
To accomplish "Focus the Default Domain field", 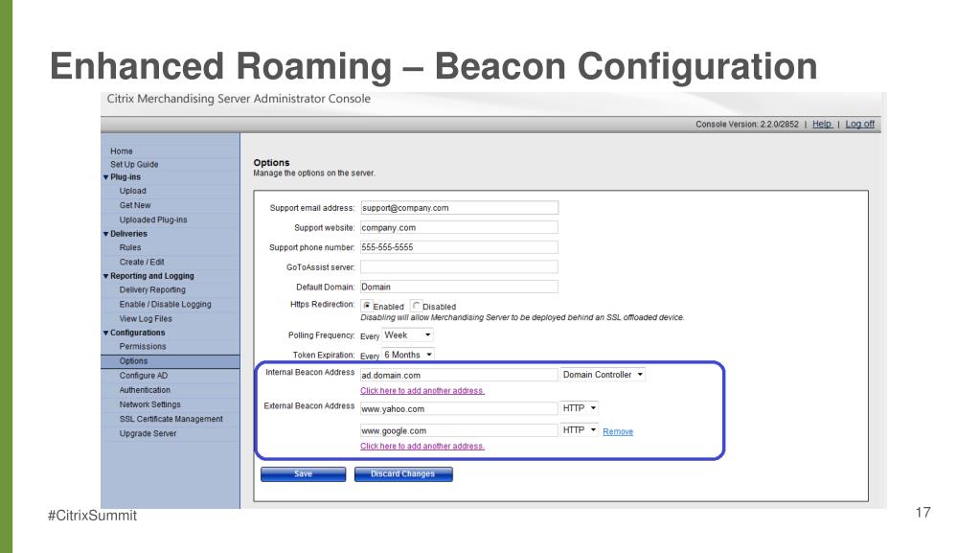I will click(x=460, y=287).
